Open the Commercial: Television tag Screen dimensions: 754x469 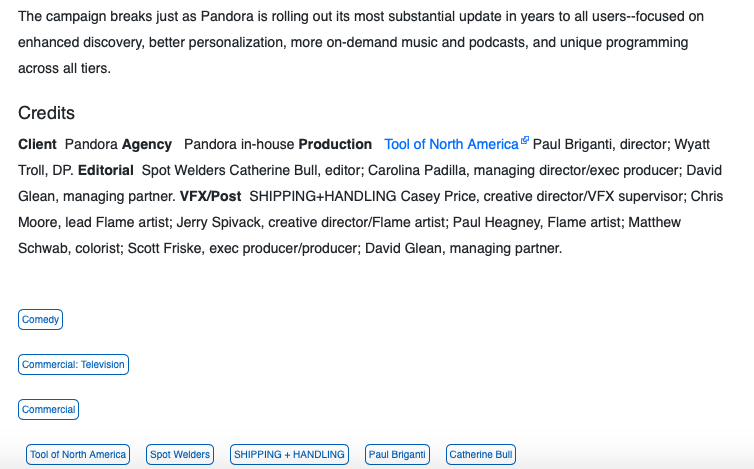point(74,365)
